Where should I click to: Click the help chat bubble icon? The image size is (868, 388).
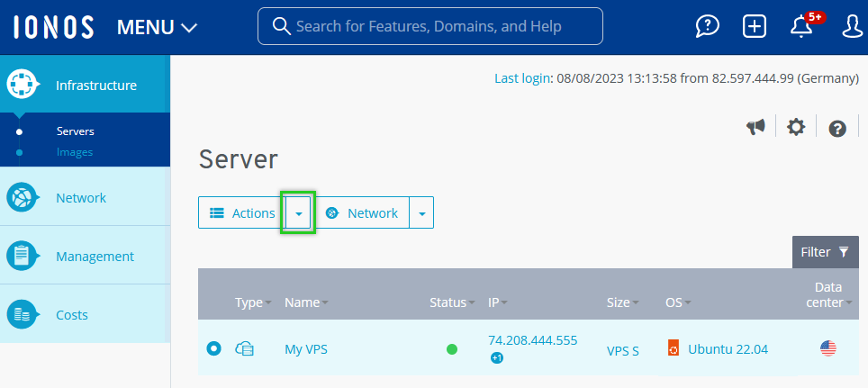pos(708,26)
